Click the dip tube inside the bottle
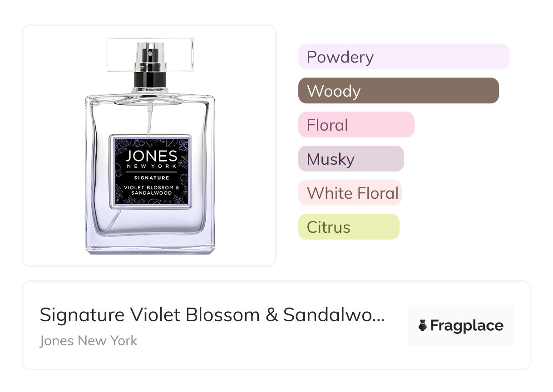Image resolution: width=553 pixels, height=392 pixels. 148,120
